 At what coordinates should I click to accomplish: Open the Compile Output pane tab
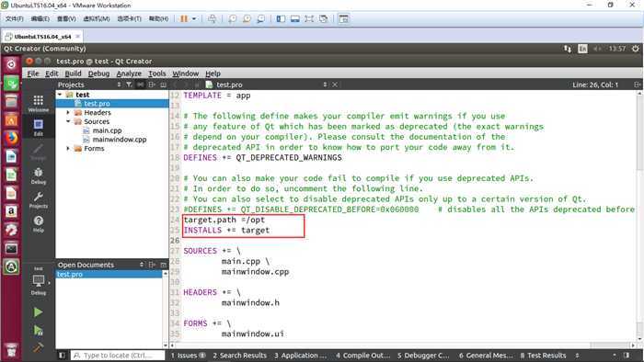(x=362, y=356)
